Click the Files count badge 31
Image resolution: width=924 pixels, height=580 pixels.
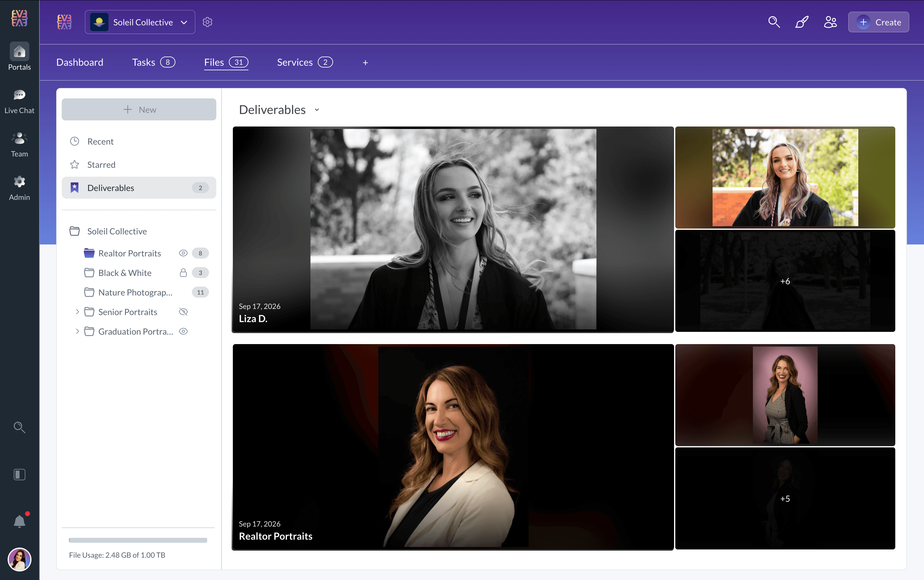click(239, 62)
